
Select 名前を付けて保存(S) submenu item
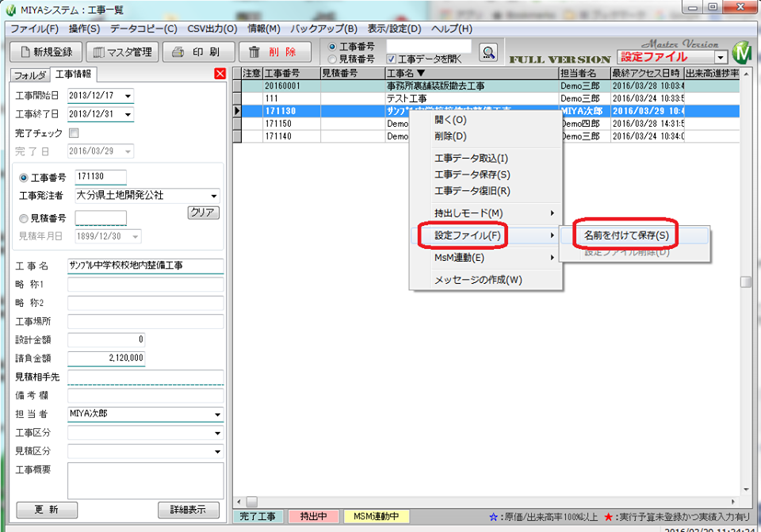[633, 235]
